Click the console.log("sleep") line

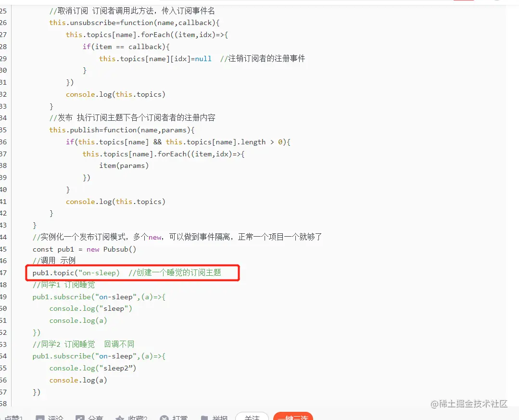tap(91, 308)
